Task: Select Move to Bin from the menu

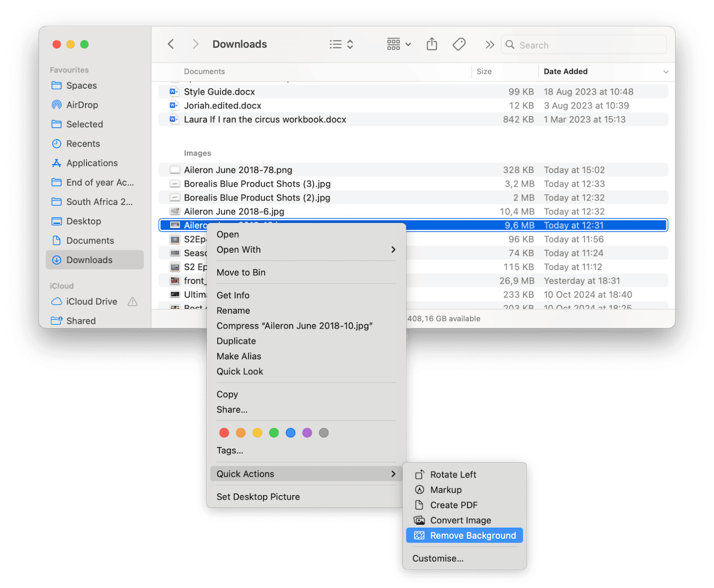Action: pos(241,272)
